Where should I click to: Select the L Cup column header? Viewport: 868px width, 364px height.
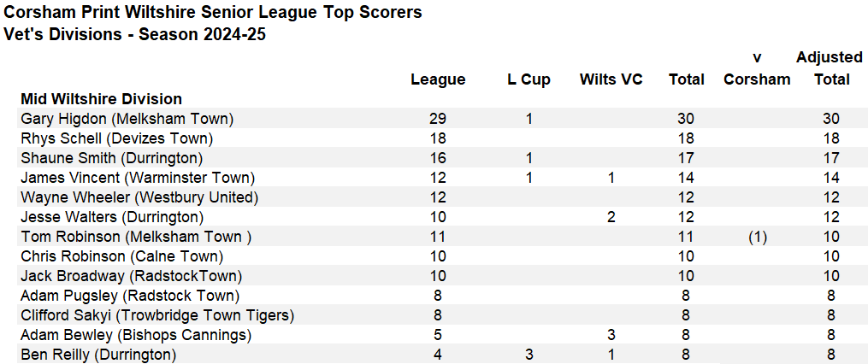coord(528,79)
